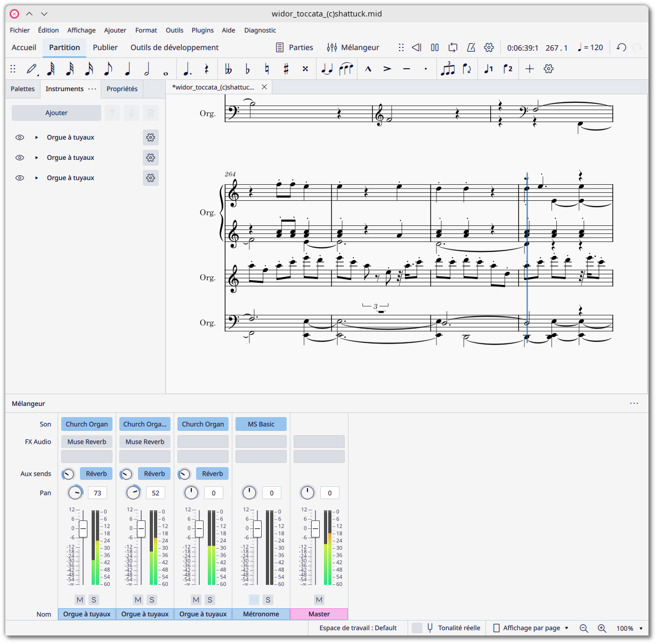Apply the double sharp accidental
The width and height of the screenshot is (657, 644).
coord(305,69)
